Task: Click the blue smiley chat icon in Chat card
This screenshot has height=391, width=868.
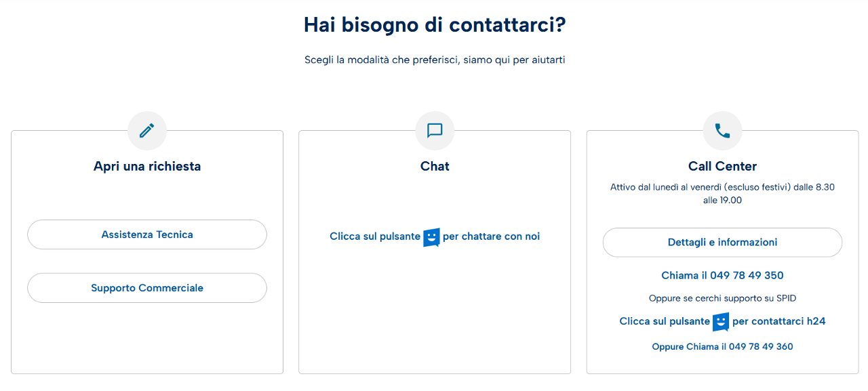Action: click(x=431, y=237)
